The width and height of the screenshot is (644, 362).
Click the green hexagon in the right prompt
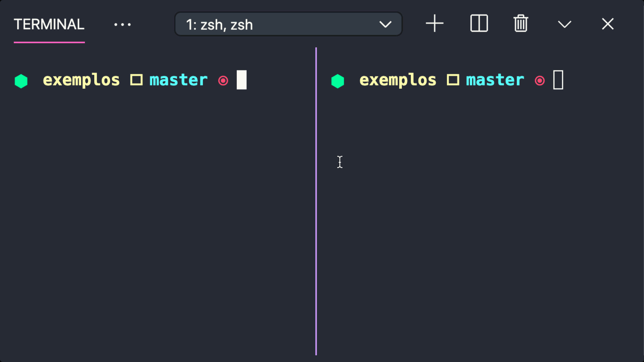pyautogui.click(x=337, y=80)
